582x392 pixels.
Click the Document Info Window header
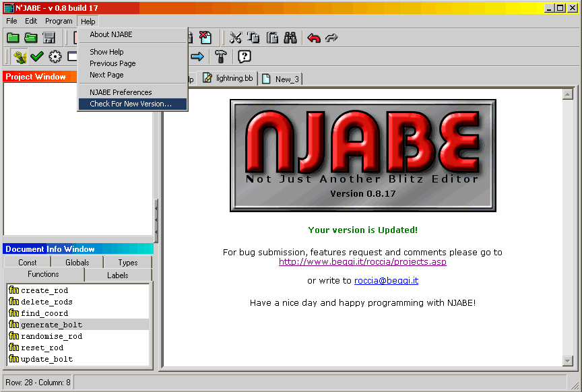[78, 249]
